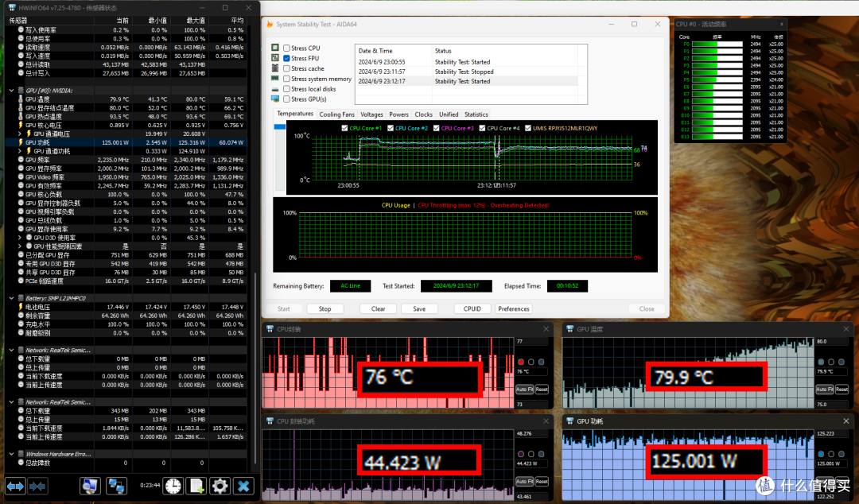
Task: Click the Stress CPU chip icon in AIDA64
Action: tap(275, 48)
